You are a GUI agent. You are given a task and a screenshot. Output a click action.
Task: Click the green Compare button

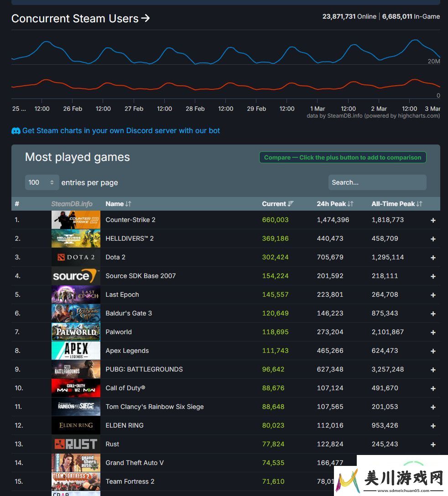coord(343,158)
